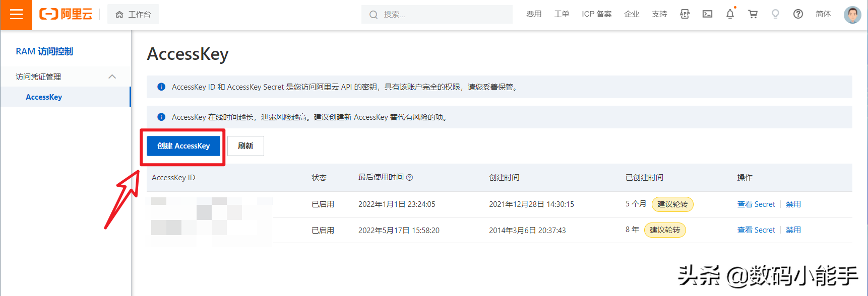Click the 2021年12月28日 14:30:15 cell

[531, 204]
